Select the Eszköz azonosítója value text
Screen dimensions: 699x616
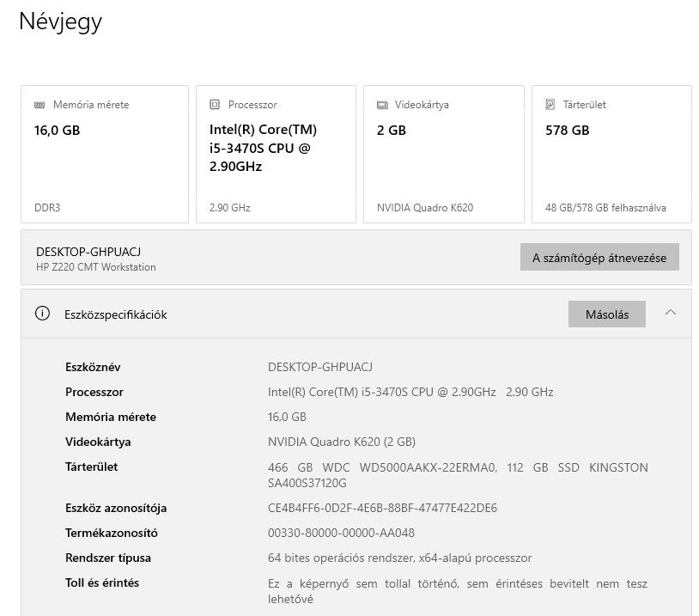(x=382, y=508)
